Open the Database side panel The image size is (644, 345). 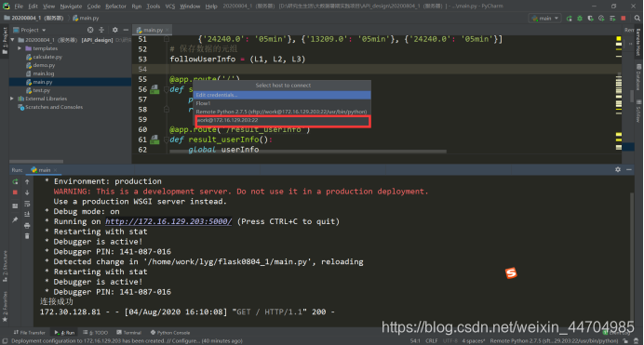coord(638,77)
